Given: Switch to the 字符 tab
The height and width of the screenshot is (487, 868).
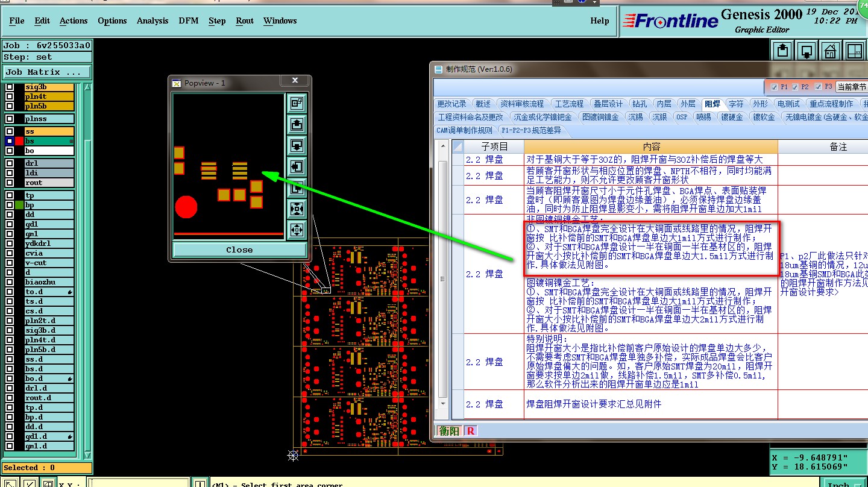Looking at the screenshot, I should [x=735, y=104].
